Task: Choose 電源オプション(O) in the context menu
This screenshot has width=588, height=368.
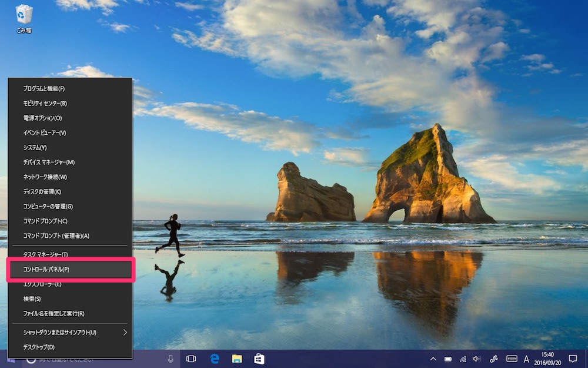Action: pos(70,118)
